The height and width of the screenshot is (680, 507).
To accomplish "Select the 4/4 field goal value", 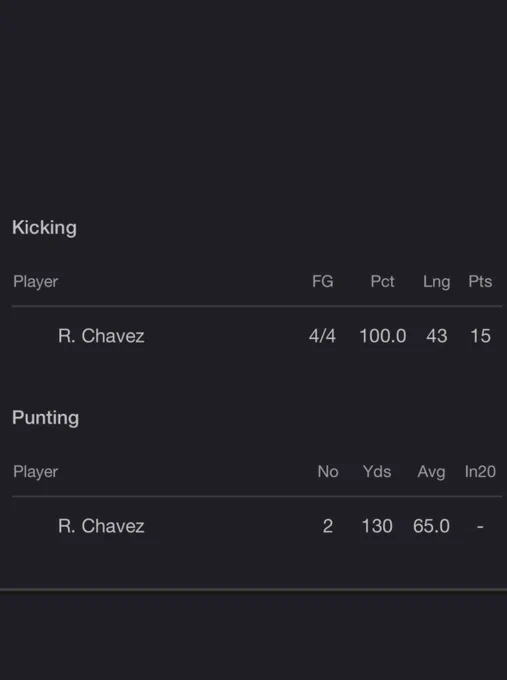I will click(x=322, y=336).
